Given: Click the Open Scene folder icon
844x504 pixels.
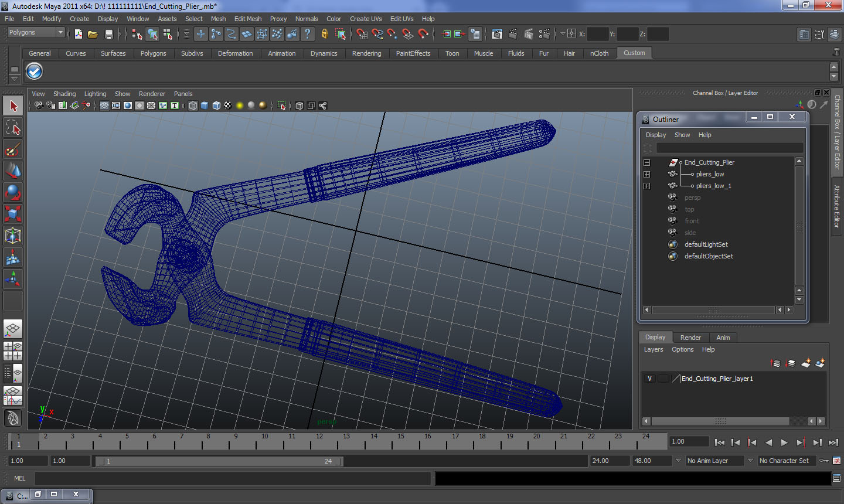Looking at the screenshot, I should [93, 34].
